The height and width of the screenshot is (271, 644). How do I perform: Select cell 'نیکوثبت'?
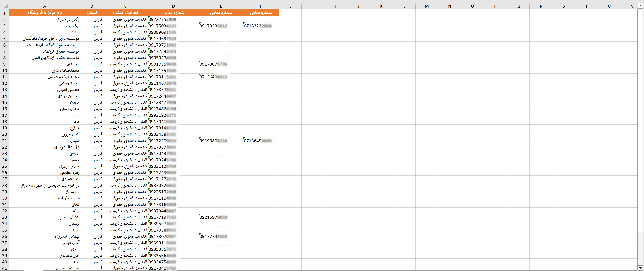pyautogui.click(x=44, y=26)
